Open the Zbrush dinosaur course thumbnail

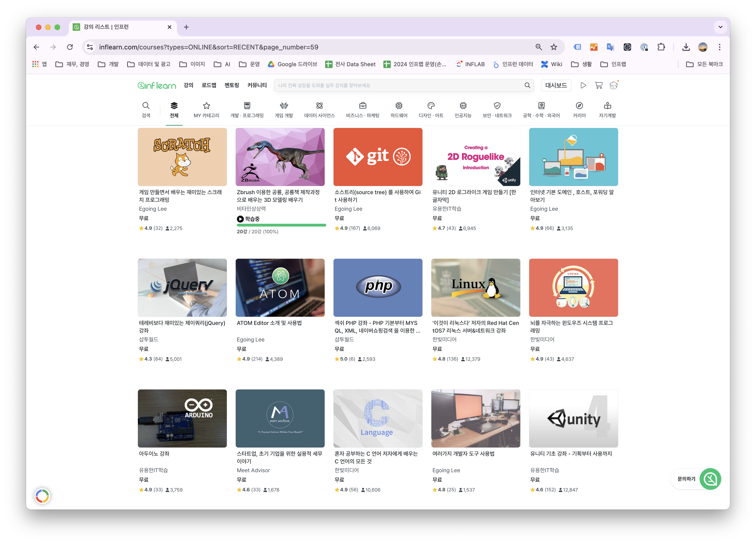[x=280, y=157]
